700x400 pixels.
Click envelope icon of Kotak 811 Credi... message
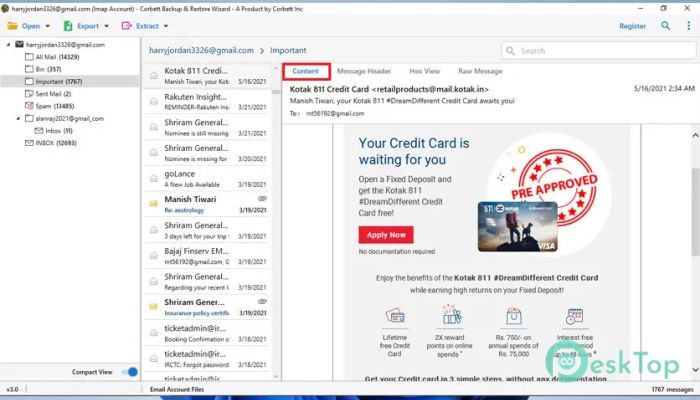point(154,76)
